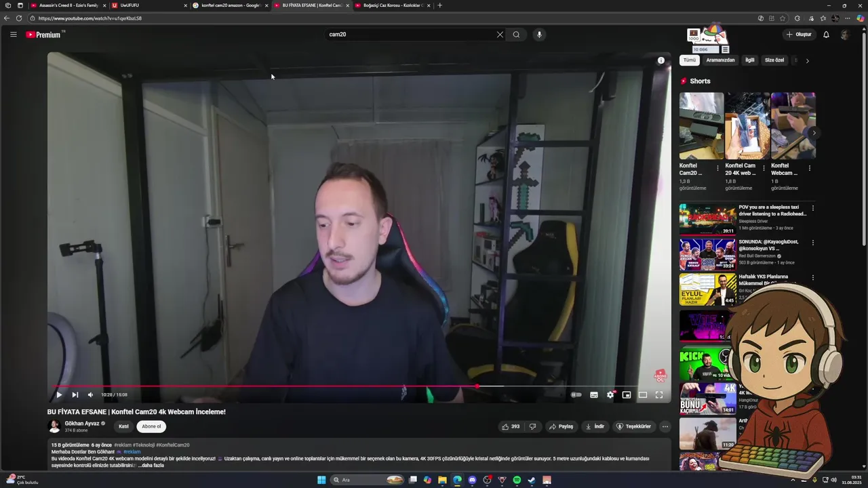Play the paused video
This screenshot has width=868, height=488.
[x=59, y=394]
